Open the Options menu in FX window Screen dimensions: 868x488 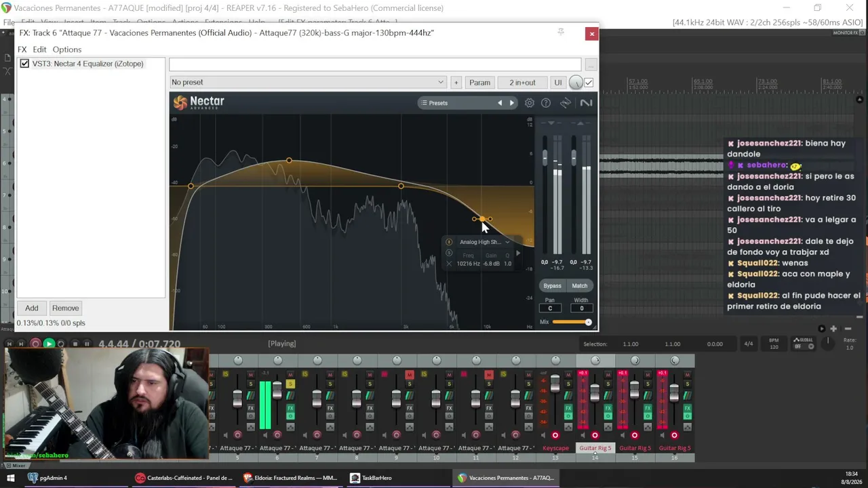tap(67, 49)
